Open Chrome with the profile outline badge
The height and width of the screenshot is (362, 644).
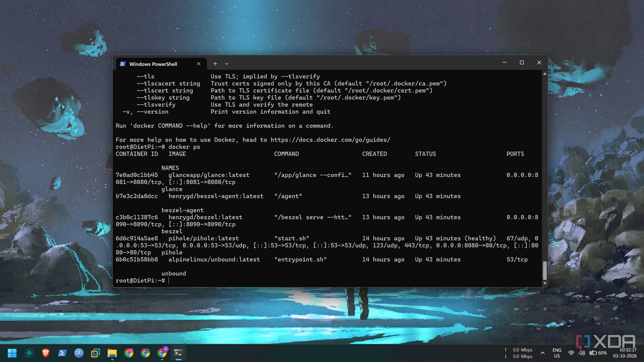pos(145,353)
